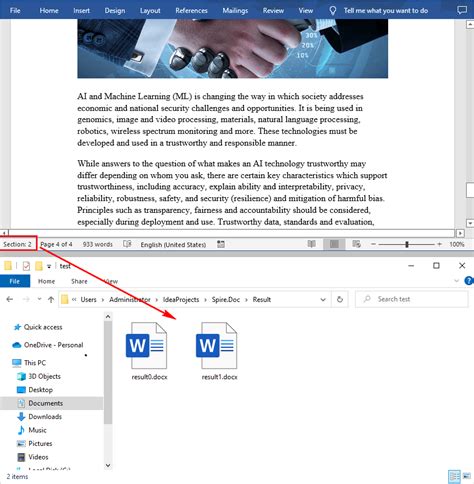Open the Customize Quick Access Toolbar dropdown
Screen dimensions: 474x484
pyautogui.click(x=49, y=266)
